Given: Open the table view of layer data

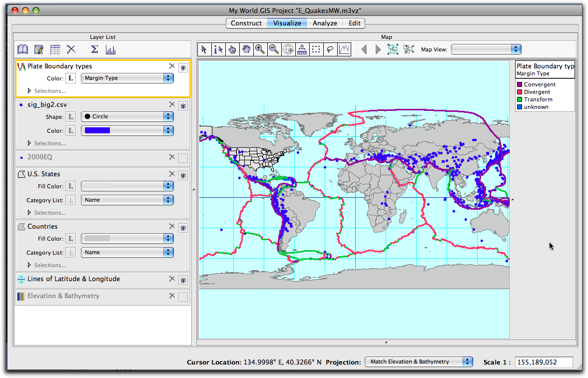Looking at the screenshot, I should coord(55,49).
